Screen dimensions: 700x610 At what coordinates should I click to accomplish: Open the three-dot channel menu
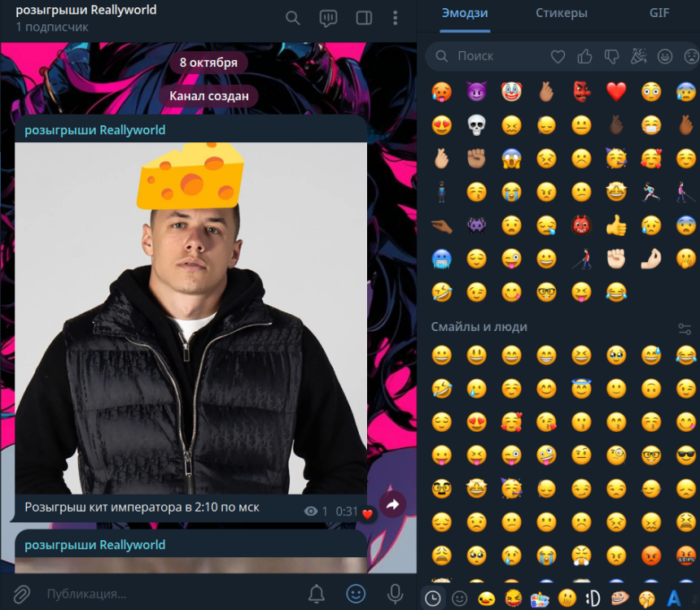point(395,18)
